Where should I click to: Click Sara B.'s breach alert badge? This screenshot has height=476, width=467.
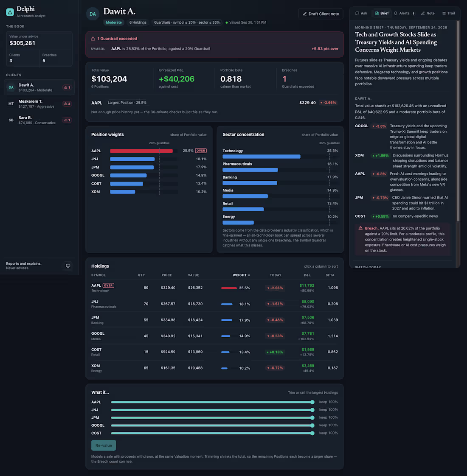click(x=67, y=120)
